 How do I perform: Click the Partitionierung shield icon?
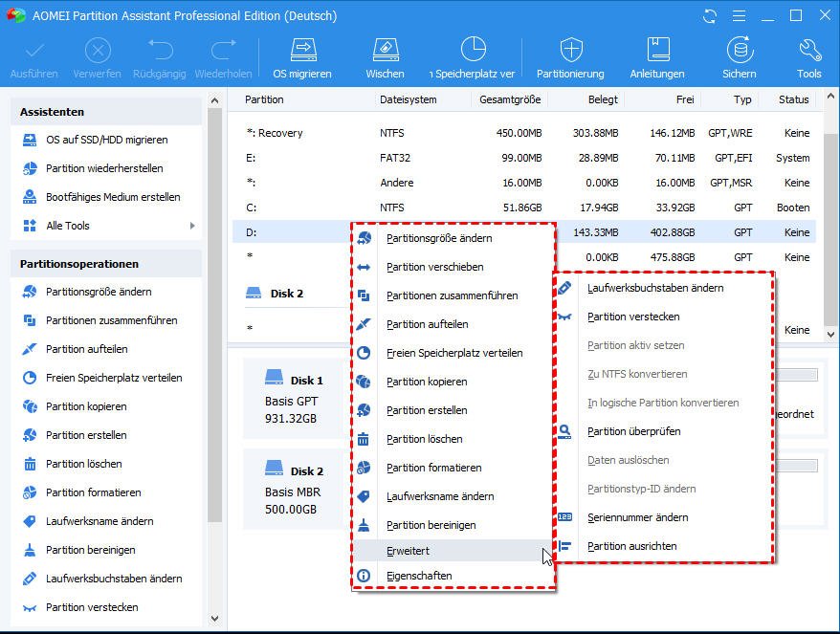pyautogui.click(x=571, y=51)
